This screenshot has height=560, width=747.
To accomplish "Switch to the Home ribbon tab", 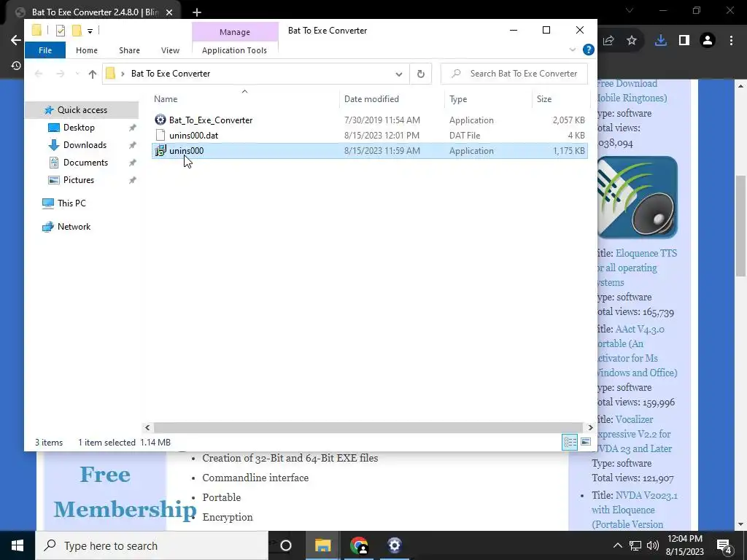I will point(87,50).
